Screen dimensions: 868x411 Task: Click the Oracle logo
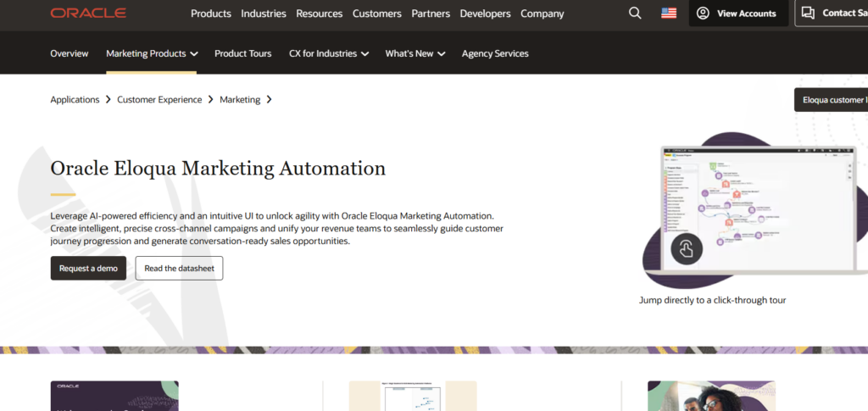coord(88,14)
